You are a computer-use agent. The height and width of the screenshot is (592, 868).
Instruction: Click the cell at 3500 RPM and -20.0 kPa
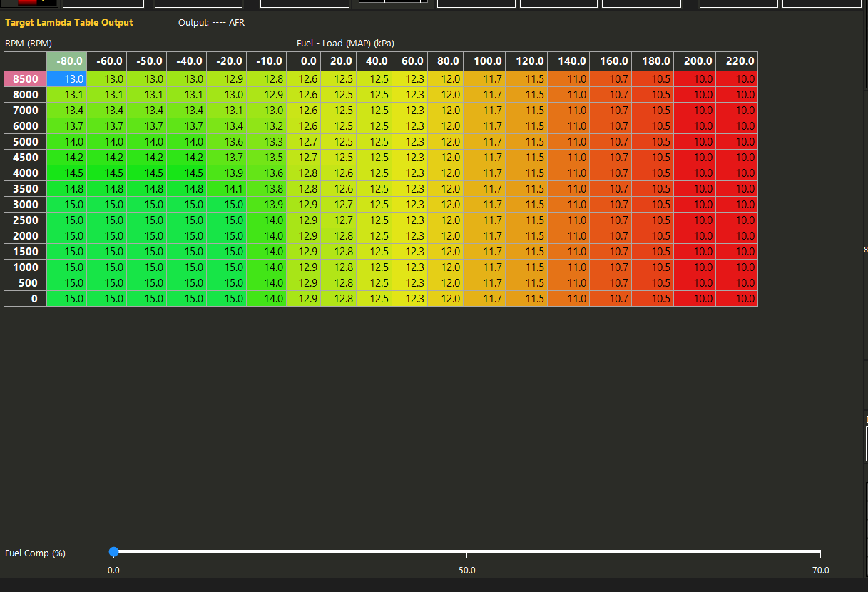click(227, 189)
